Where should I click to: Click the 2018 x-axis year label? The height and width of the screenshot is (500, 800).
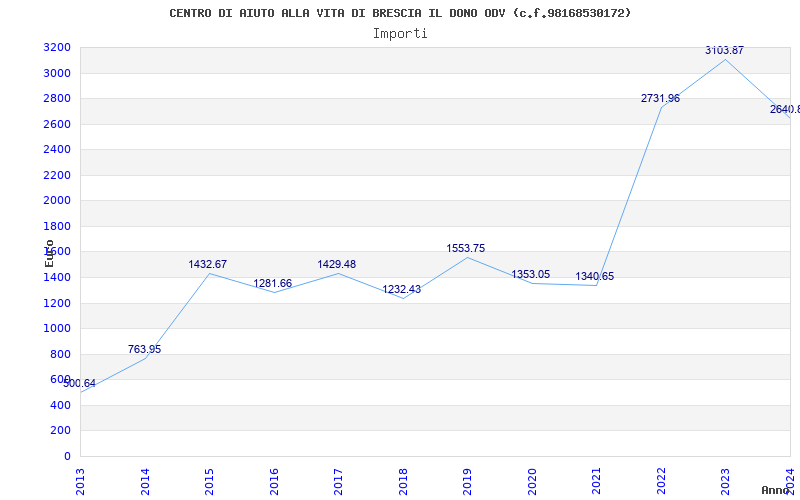(x=403, y=481)
